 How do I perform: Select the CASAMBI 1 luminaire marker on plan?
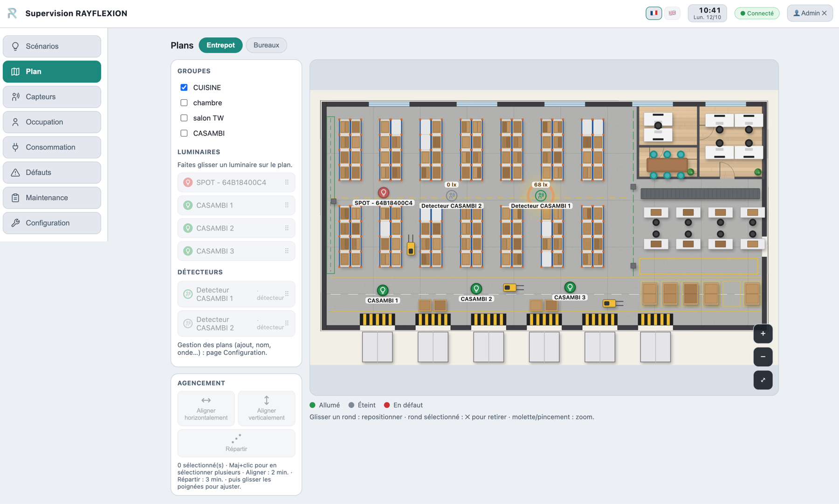(383, 291)
